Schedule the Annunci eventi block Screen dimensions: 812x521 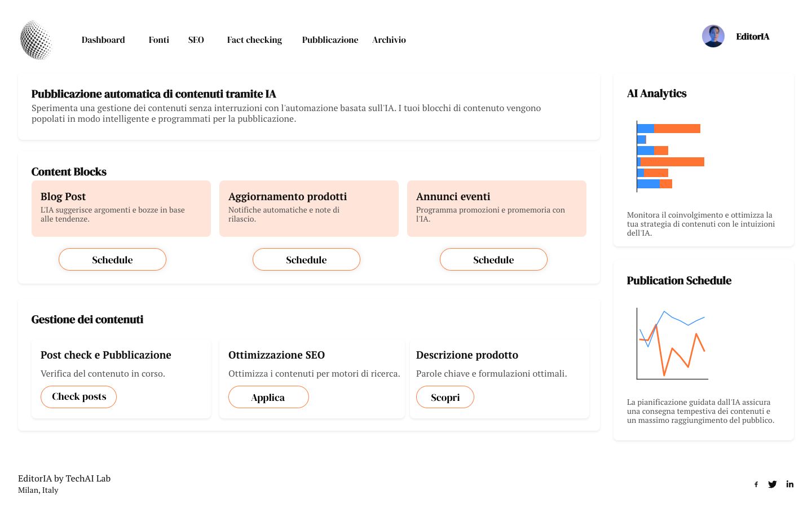point(493,259)
